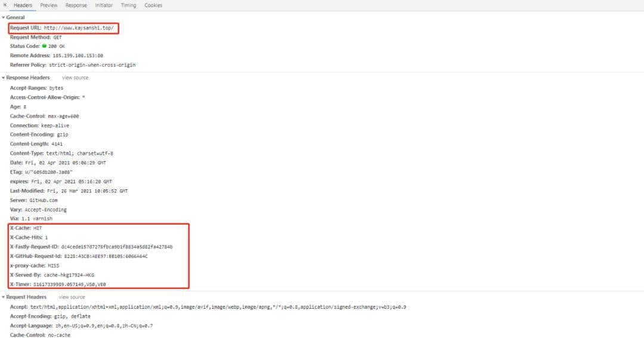Close the request details panel
644x338 pixels.
5,5
